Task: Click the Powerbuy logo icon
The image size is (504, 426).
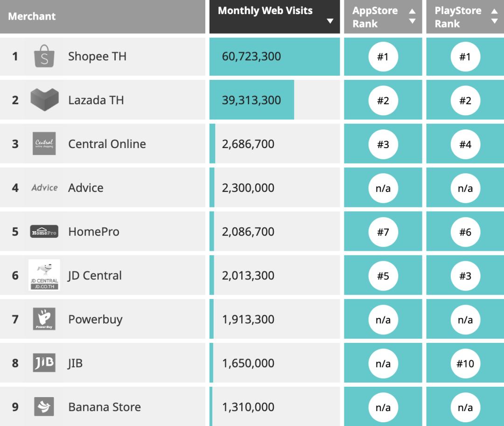Action: (x=44, y=319)
